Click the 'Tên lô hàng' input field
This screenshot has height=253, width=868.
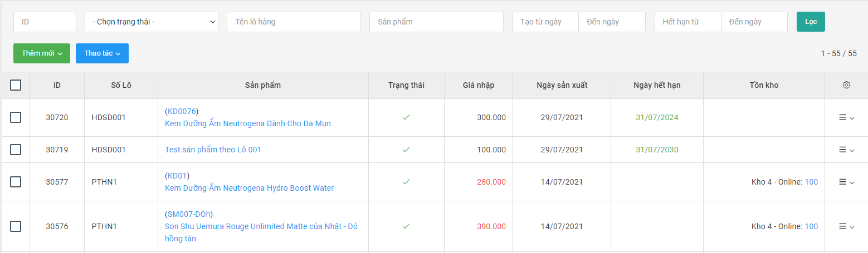(x=294, y=22)
